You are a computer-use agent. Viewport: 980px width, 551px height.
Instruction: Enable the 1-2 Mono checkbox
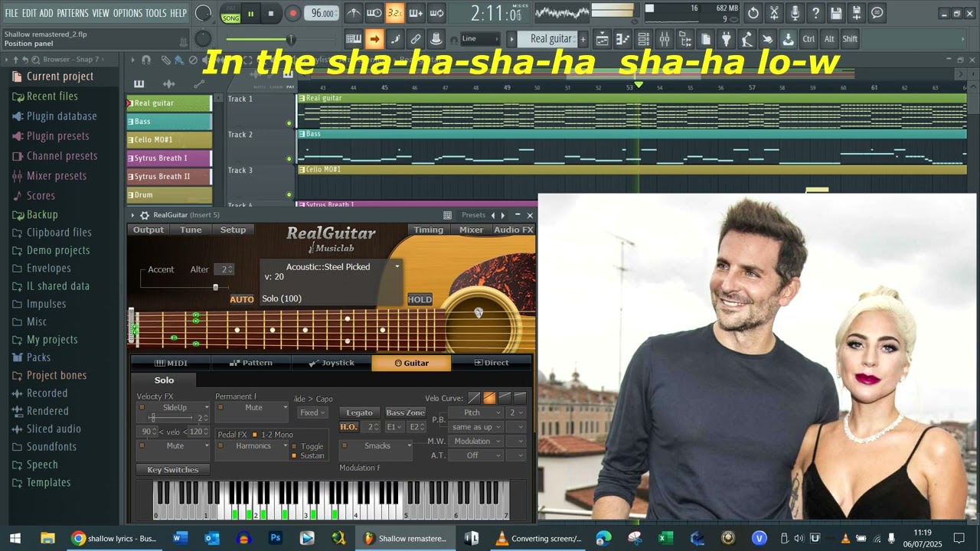click(255, 435)
